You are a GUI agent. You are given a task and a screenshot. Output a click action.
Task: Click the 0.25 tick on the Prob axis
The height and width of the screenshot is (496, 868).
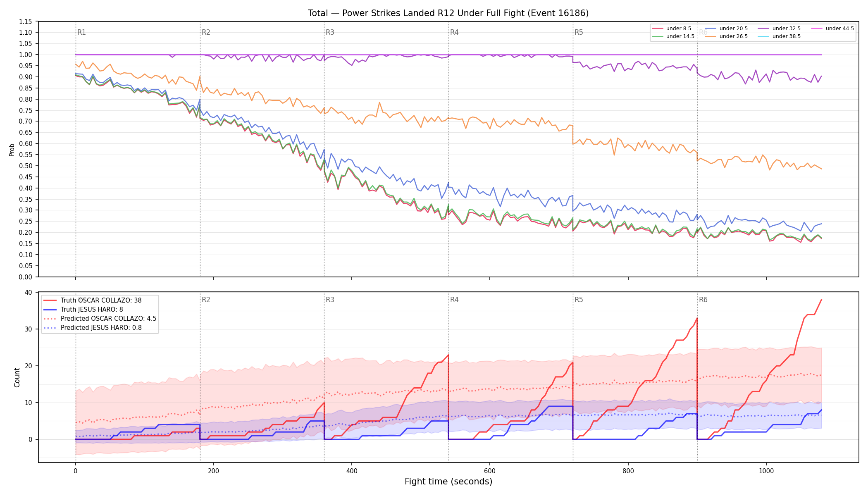(25, 222)
